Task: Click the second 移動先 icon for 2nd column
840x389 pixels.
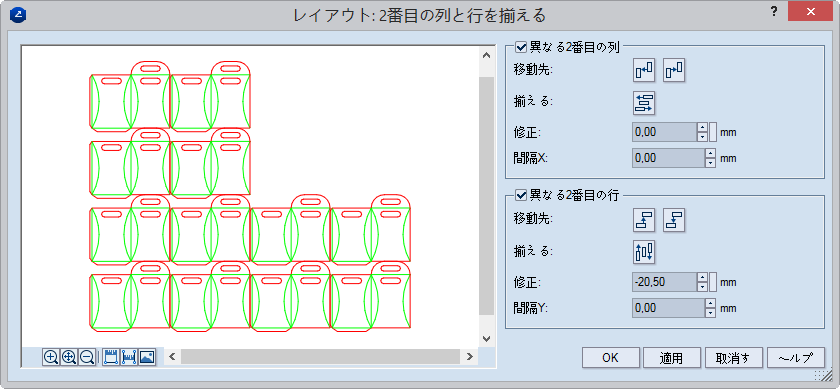Action: [674, 70]
